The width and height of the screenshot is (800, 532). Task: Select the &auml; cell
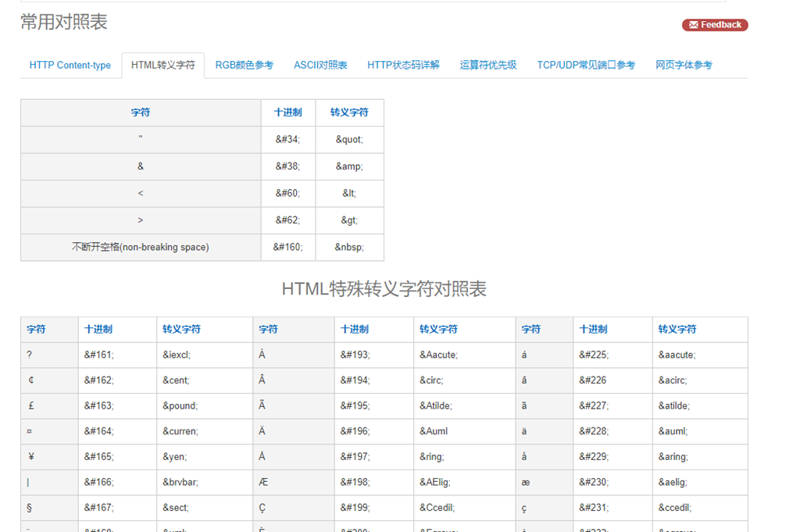coord(700,431)
